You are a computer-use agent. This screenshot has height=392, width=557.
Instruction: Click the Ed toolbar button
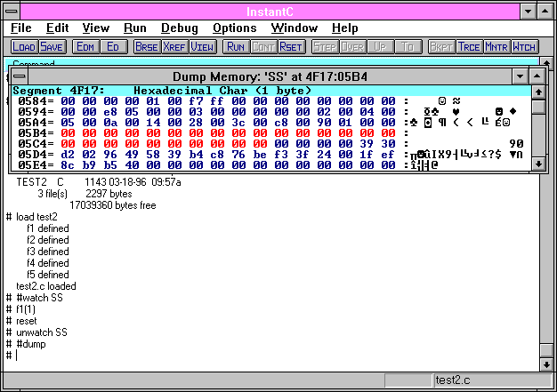113,46
